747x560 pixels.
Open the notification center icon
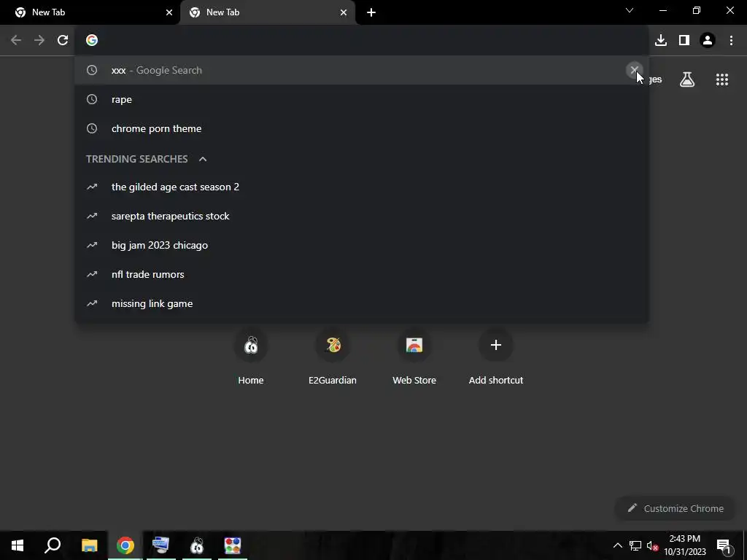tap(724, 545)
